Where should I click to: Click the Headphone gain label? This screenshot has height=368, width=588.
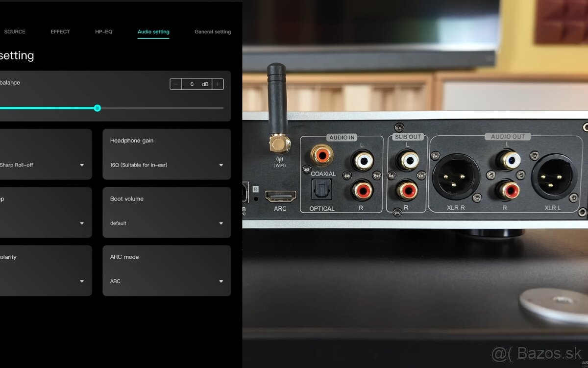(132, 141)
